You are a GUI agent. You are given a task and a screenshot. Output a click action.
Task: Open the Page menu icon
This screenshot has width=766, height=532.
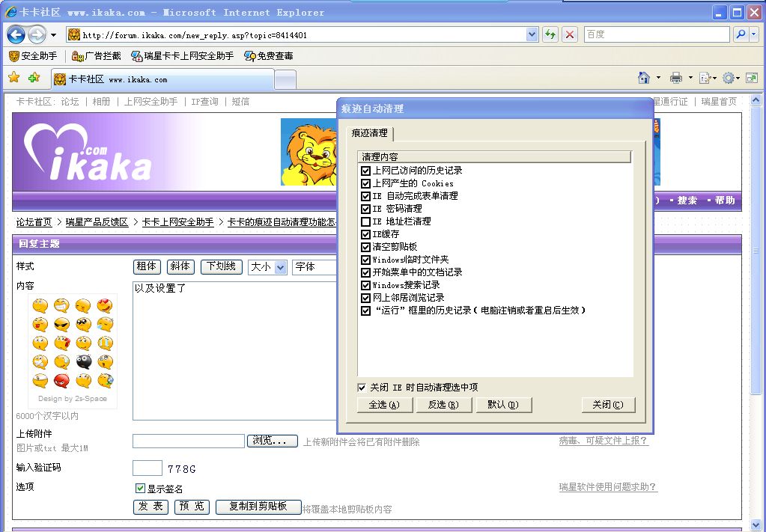[x=705, y=78]
